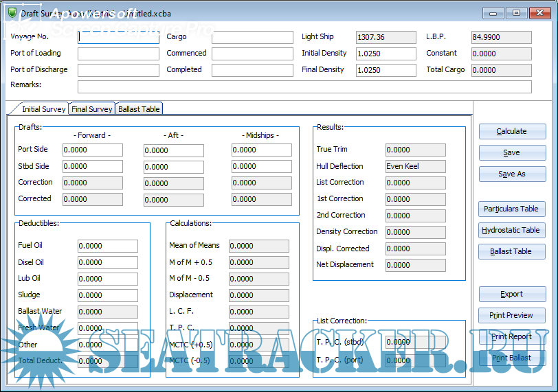Click the Remarks text field

coord(304,87)
